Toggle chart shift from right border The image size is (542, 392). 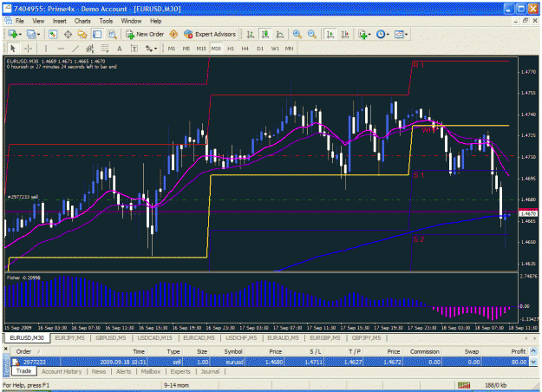point(344,34)
